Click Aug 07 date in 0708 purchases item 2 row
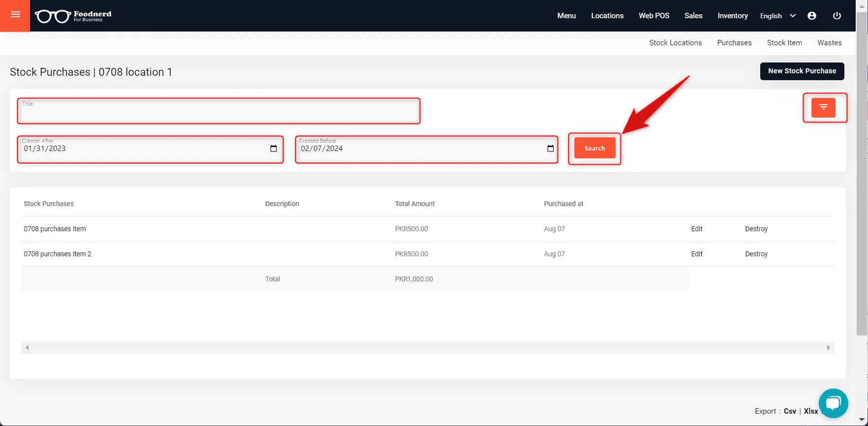This screenshot has width=868, height=426. [x=554, y=254]
